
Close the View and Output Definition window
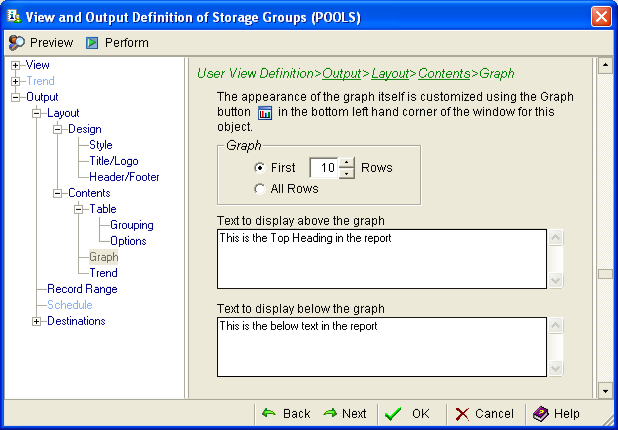[601, 17]
